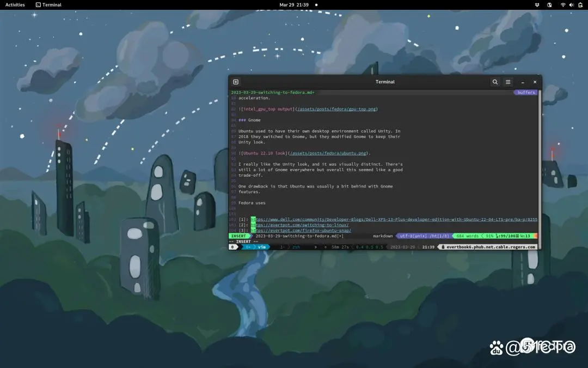
Task: Click the 'utf-8[unix]' encoding segment
Action: coord(413,236)
